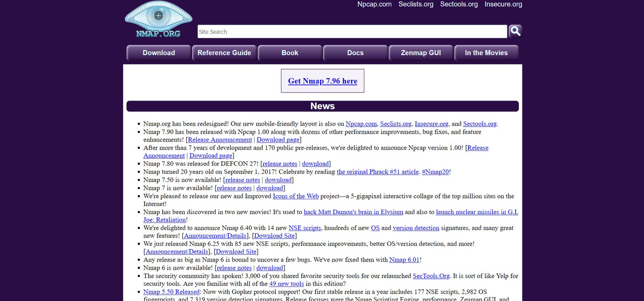Click the Nmap 7 download link
Viewport: 644px width, 301px height.
pos(270,188)
